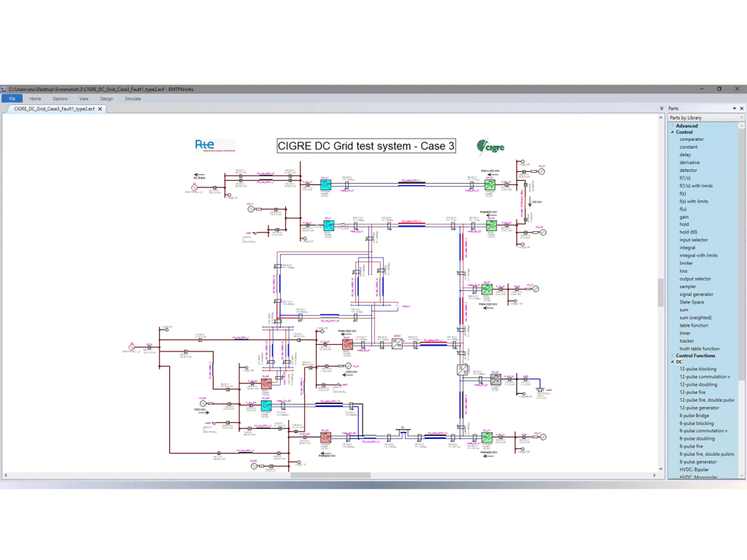Screen dimensions: 747x560
Task: Close the Parts panel
Action: click(x=742, y=109)
